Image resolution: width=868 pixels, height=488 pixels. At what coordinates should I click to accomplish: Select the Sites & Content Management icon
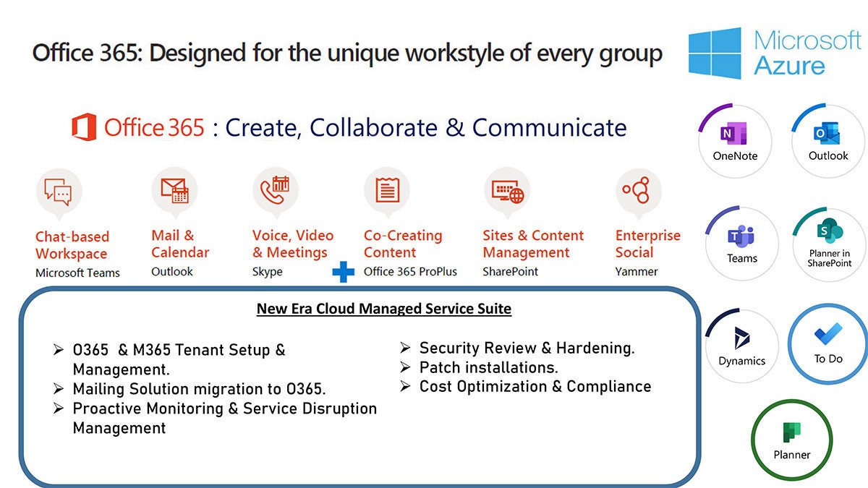(506, 191)
